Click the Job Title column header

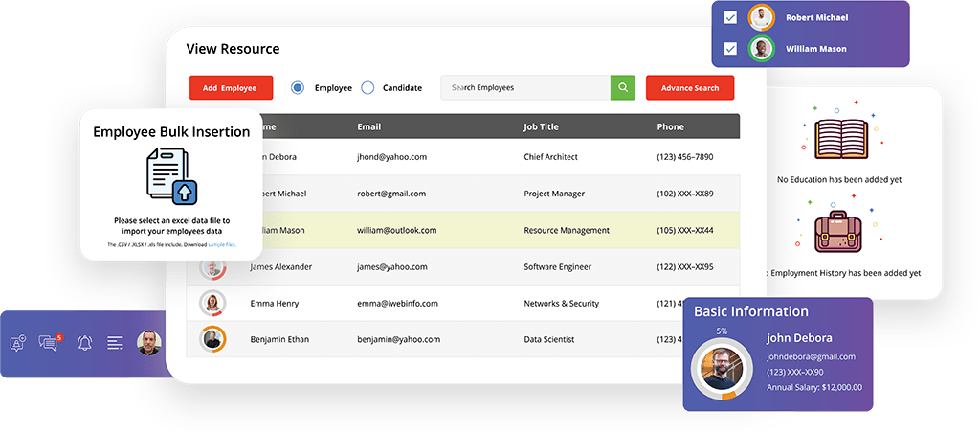542,126
